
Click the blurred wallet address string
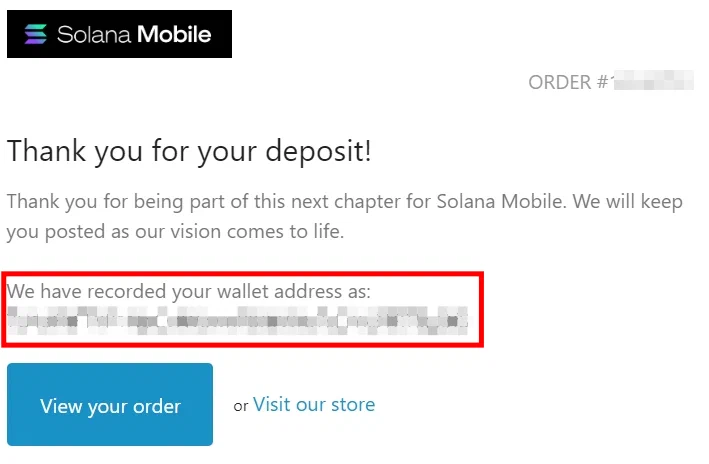(237, 320)
